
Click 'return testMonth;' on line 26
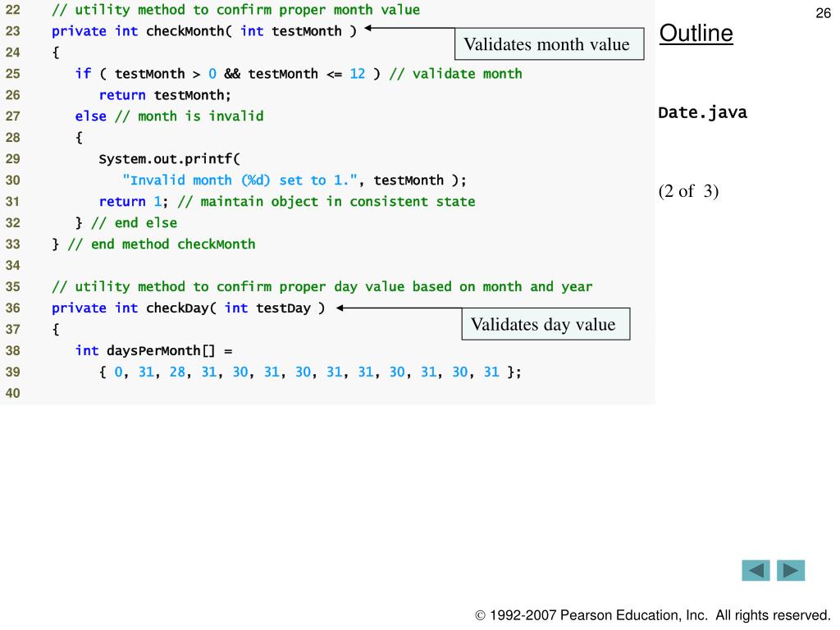click(x=165, y=95)
